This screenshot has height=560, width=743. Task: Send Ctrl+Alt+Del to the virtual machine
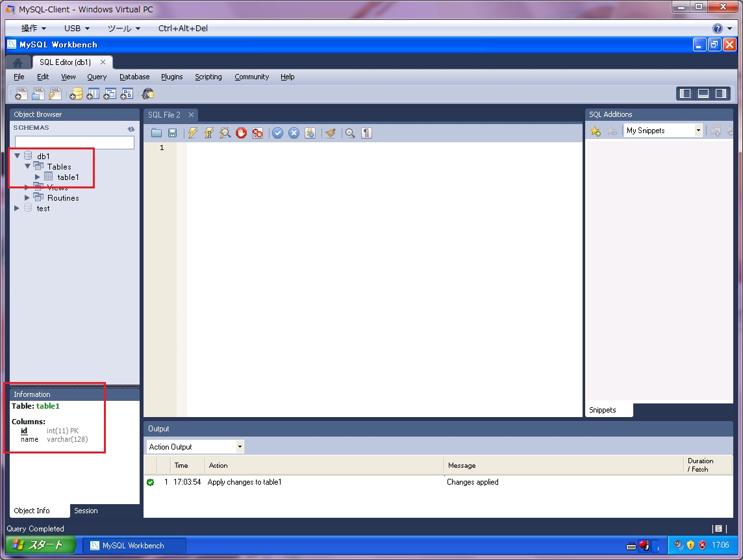point(183,29)
